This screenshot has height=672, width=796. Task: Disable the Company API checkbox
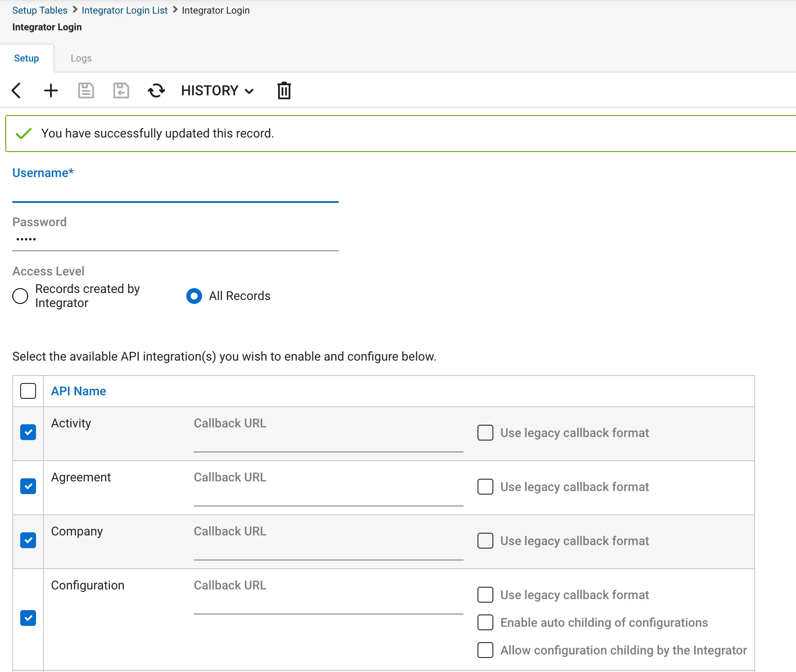pyautogui.click(x=28, y=540)
